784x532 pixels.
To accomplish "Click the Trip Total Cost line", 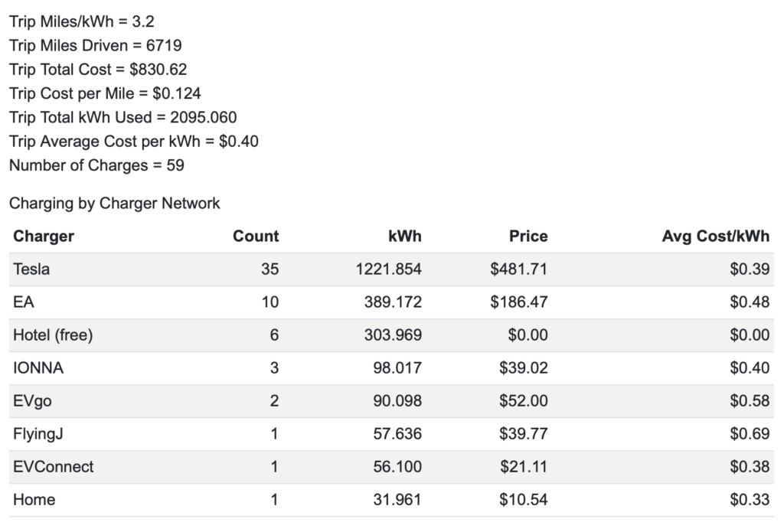I will pos(98,69).
